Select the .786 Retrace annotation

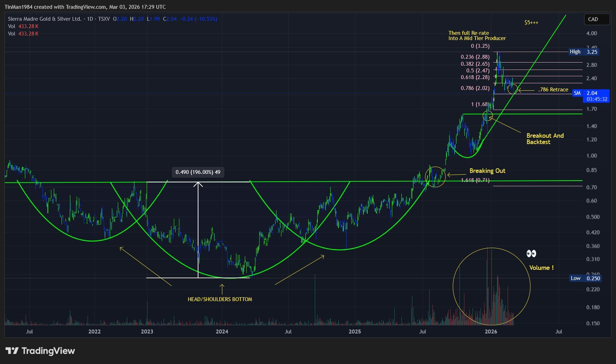point(553,90)
